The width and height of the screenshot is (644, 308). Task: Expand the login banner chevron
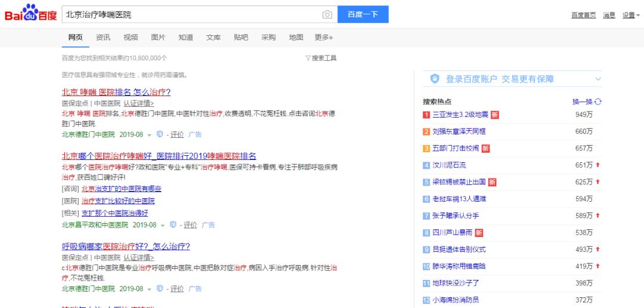click(x=597, y=79)
